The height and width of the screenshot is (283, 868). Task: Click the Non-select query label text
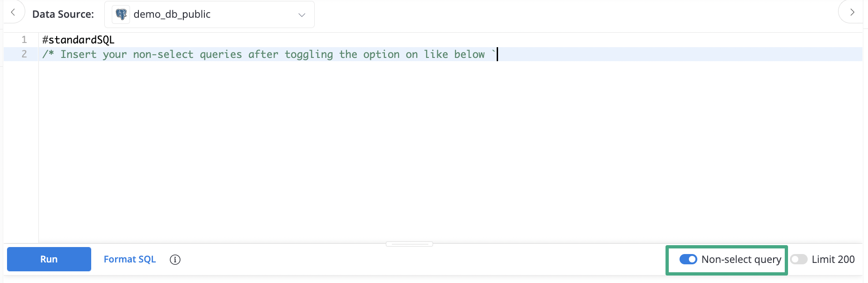click(741, 259)
